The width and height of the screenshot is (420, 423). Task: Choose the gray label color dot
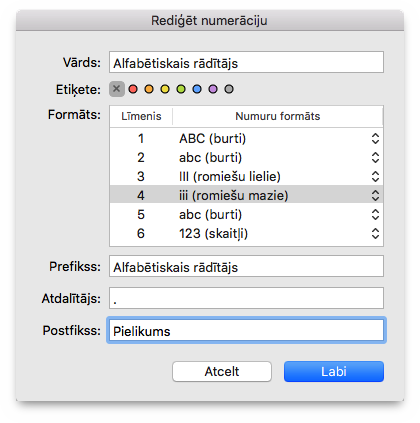pyautogui.click(x=229, y=89)
